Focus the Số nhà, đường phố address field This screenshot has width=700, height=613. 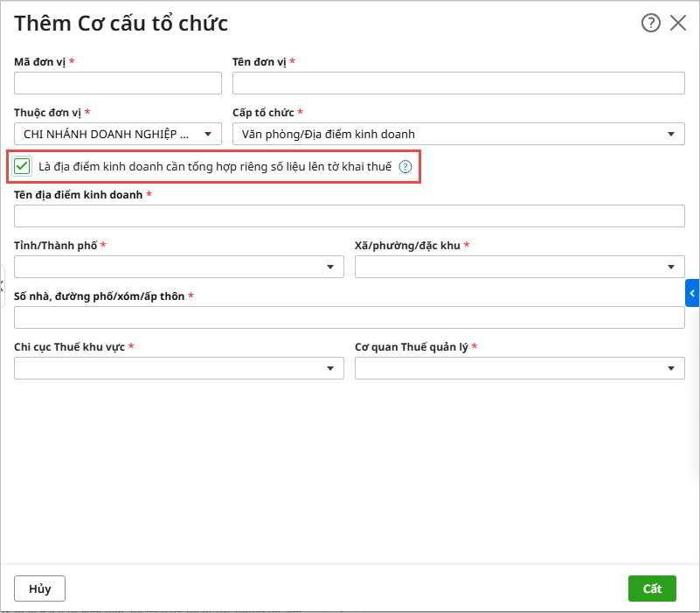[x=350, y=317]
